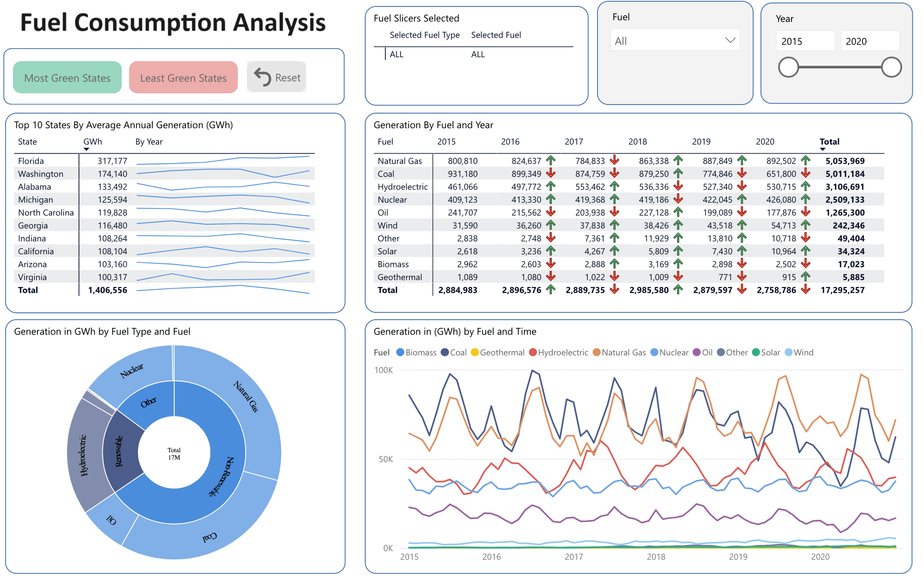Click the Most Green States button
The width and height of the screenshot is (924, 580).
[67, 77]
